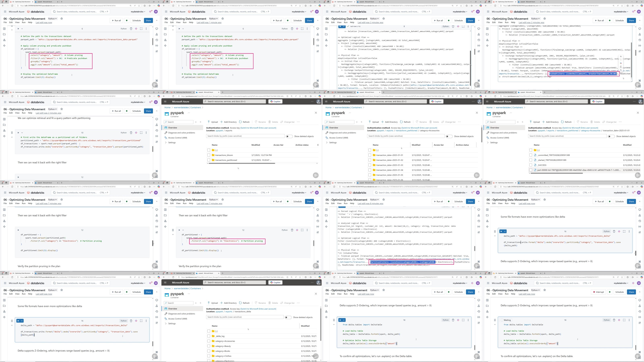644x362 pixels.
Task: Check the category=Beauty folder checkbox
Action: click(209, 346)
